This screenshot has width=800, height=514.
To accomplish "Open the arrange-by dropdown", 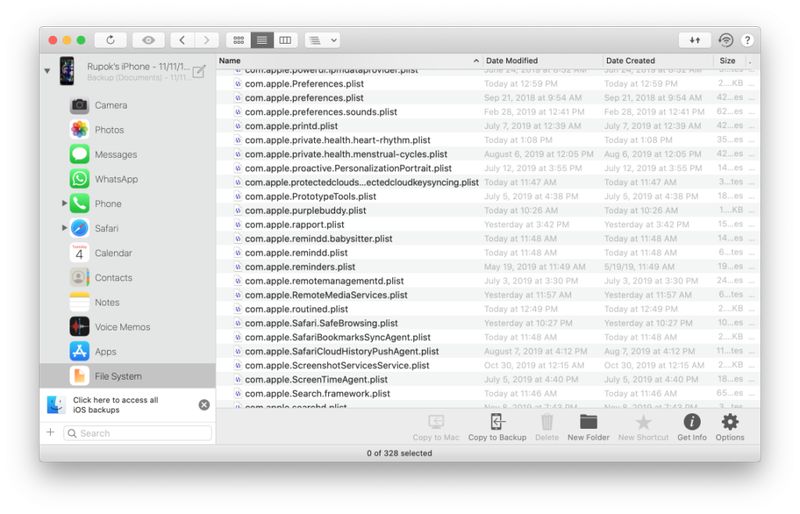I will tap(322, 40).
